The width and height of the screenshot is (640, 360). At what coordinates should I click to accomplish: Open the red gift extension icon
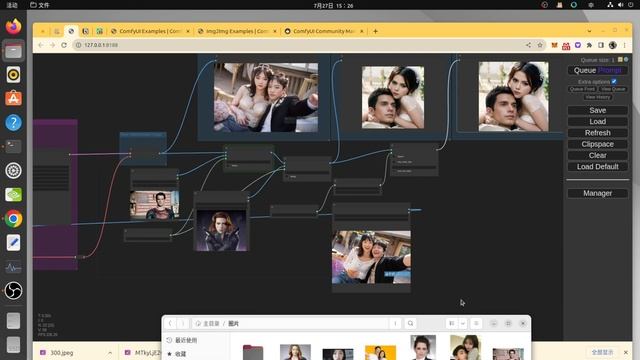(566, 46)
